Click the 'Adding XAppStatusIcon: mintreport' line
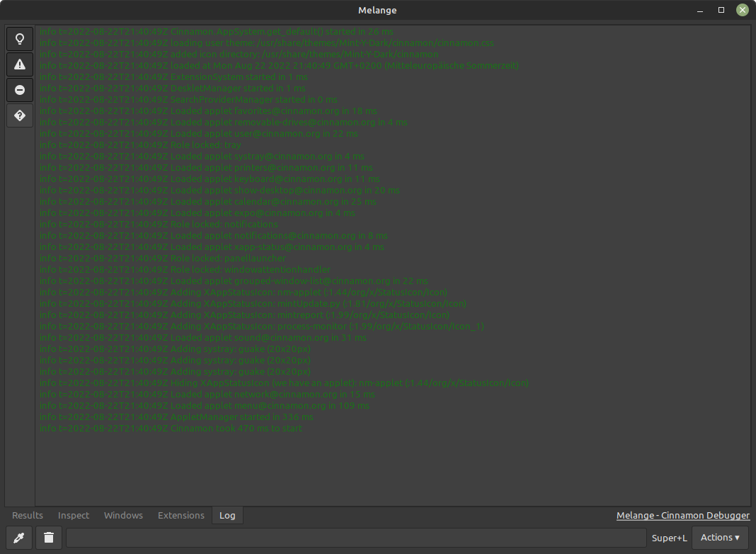The height and width of the screenshot is (554, 756). tap(244, 315)
